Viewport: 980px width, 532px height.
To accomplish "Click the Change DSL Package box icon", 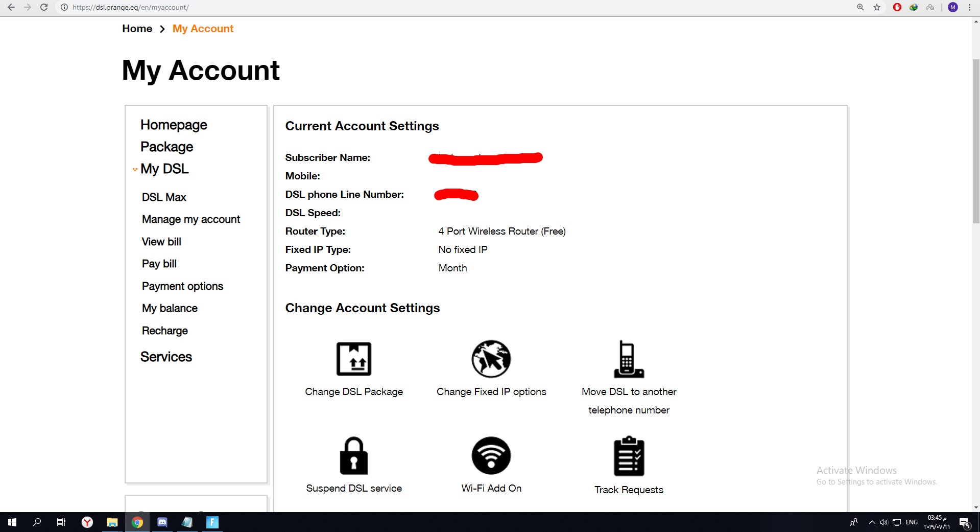I will [354, 359].
